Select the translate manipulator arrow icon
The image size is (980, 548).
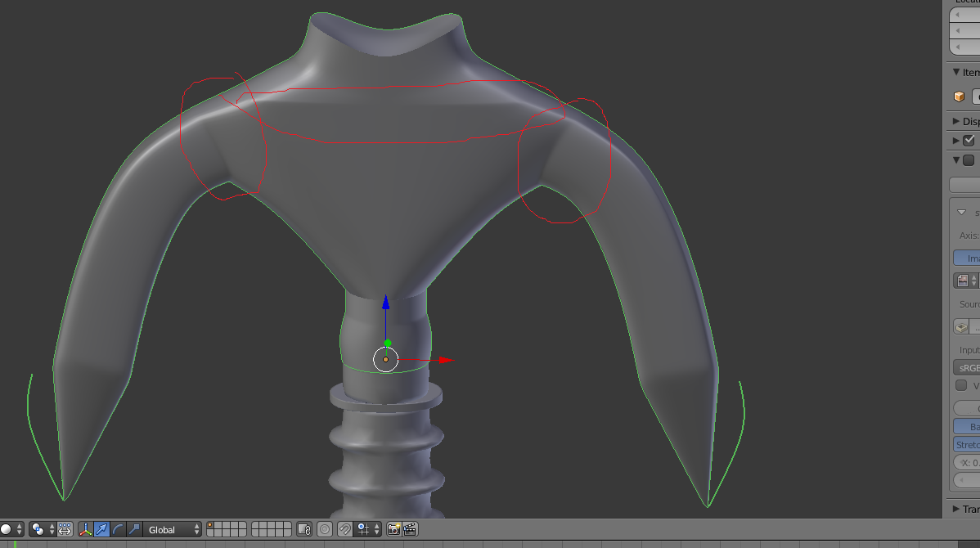pos(101,529)
